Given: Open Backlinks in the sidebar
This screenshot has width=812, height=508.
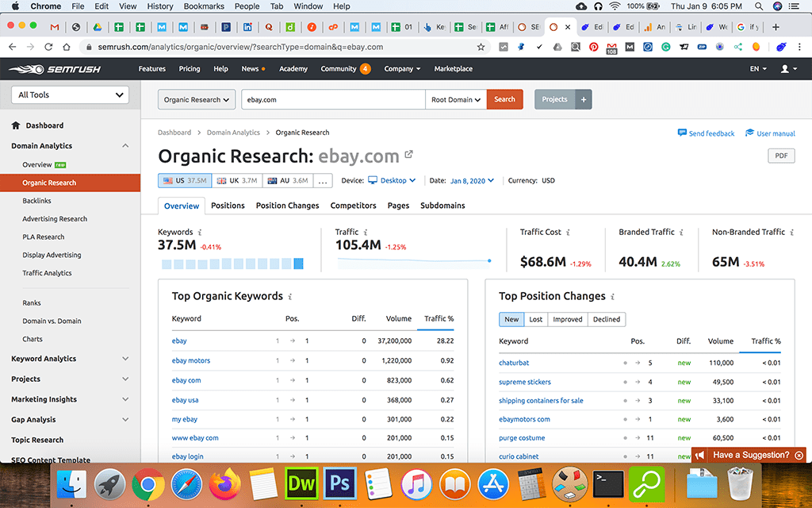Looking at the screenshot, I should click(36, 201).
